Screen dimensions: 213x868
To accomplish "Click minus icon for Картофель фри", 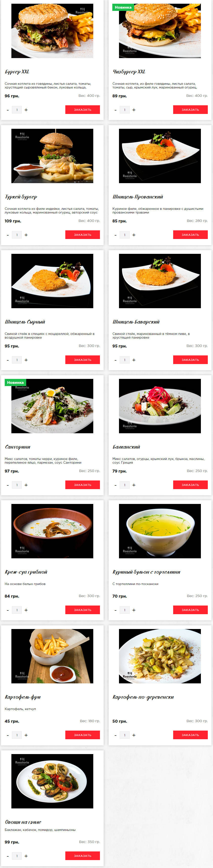I will point(8,735).
